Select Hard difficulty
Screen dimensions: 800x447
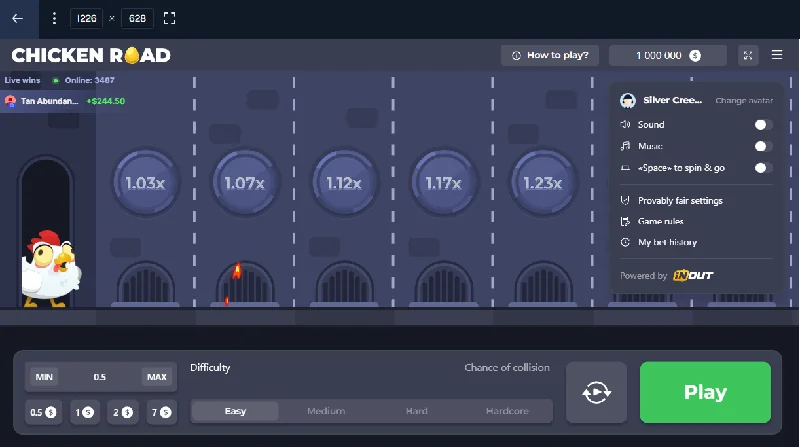pyautogui.click(x=416, y=411)
